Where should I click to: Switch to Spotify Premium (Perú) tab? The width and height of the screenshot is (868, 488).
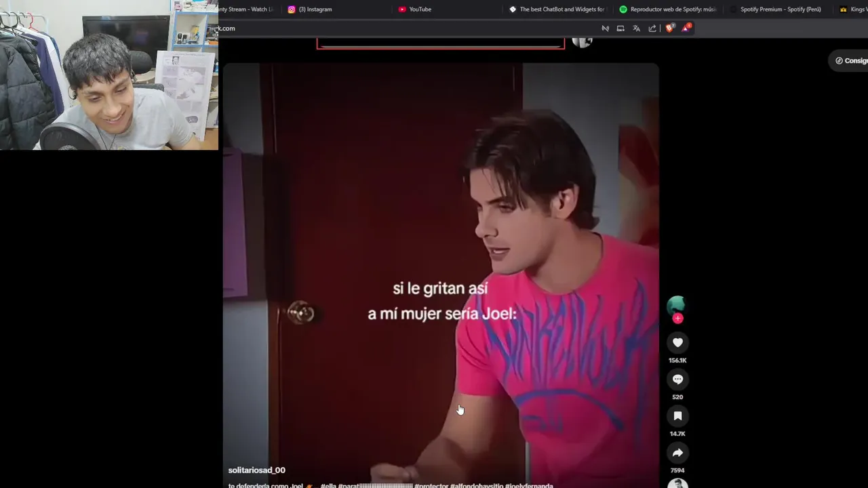778,9
